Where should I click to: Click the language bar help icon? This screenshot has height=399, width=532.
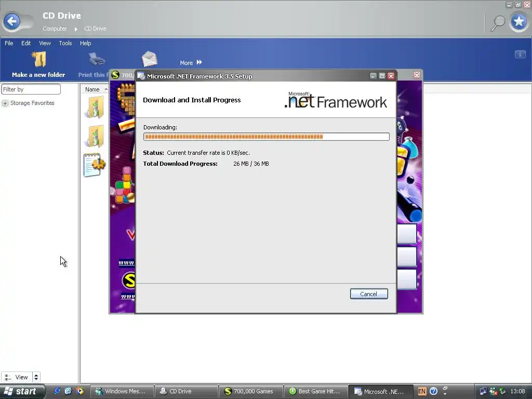[433, 391]
